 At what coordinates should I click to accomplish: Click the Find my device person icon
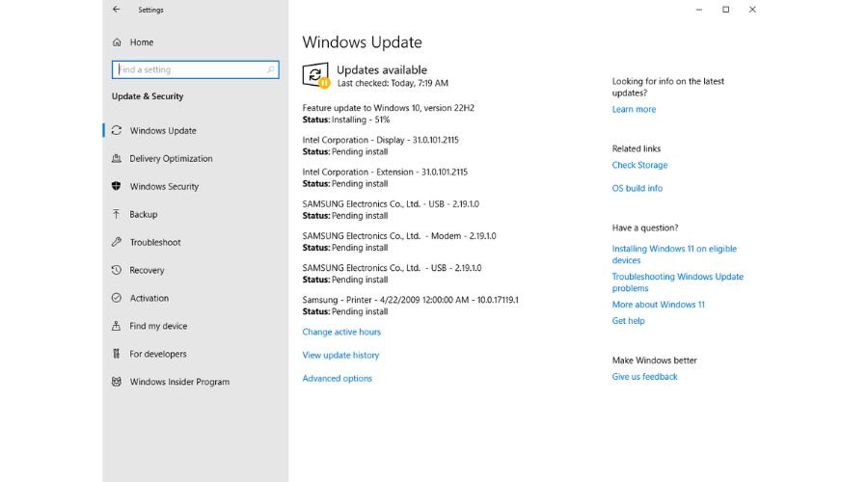coord(117,326)
